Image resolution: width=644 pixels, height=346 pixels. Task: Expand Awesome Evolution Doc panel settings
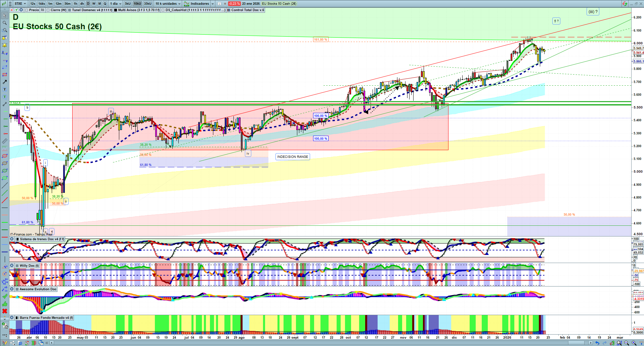point(12,289)
